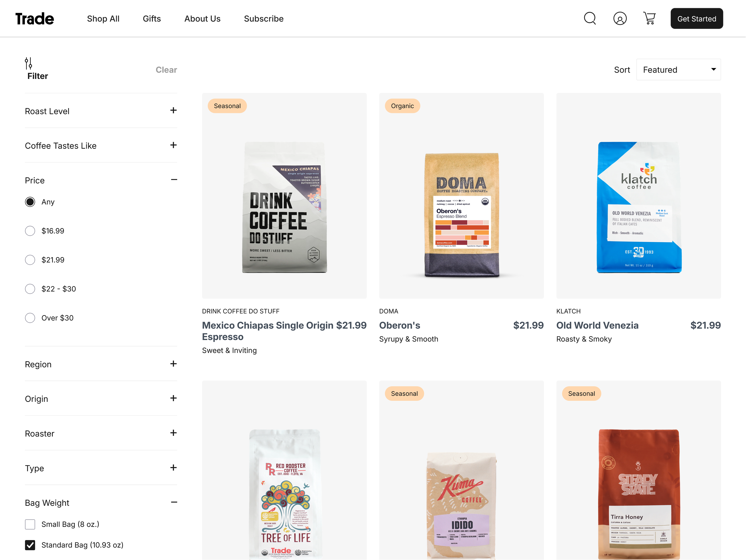Open the search magnifier icon
This screenshot has height=560, width=746.
click(x=590, y=18)
